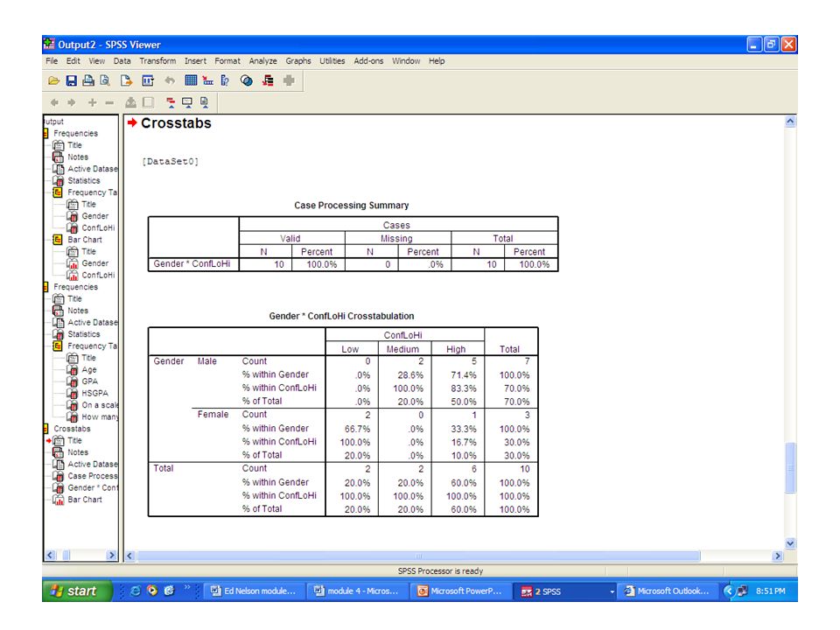Click the Save floppy disk icon
Screen dimensions: 840x630
(71, 80)
